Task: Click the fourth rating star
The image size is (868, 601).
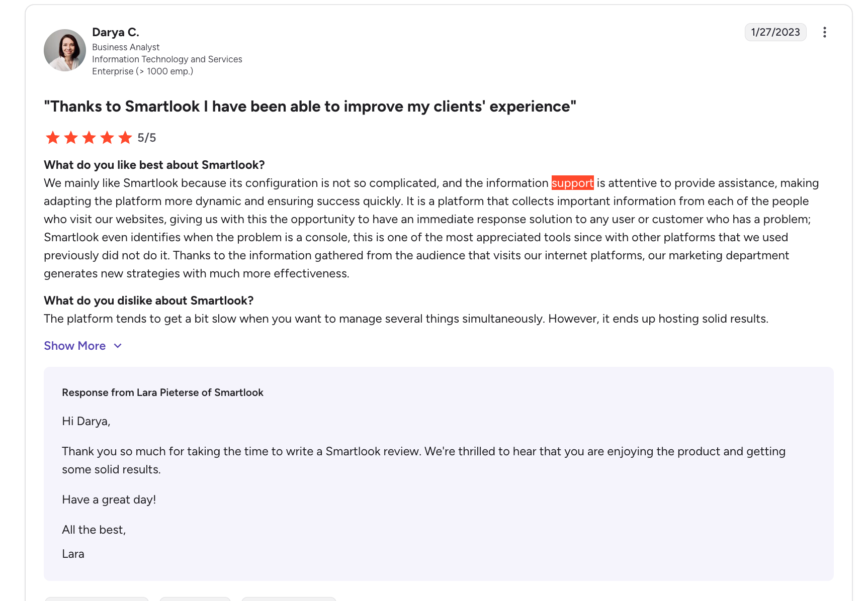Action: [107, 138]
